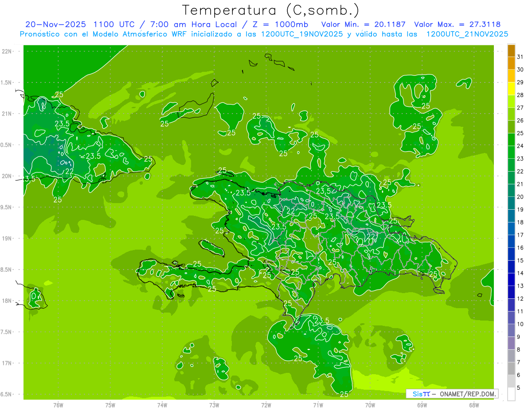Image resolution: width=532 pixels, height=411 pixels.
Task: Click the title "Temperatura (C,somb.)"
Action: pyautogui.click(x=270, y=10)
